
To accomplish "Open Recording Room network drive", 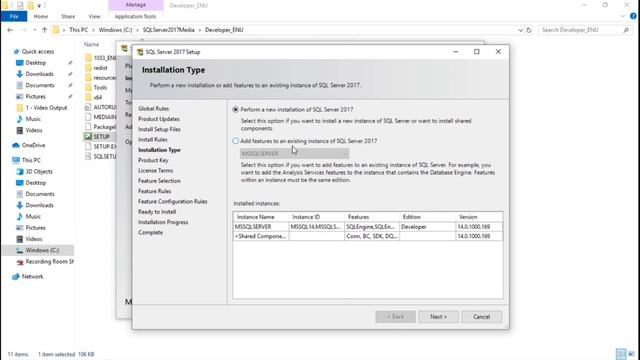I will coord(49,261).
